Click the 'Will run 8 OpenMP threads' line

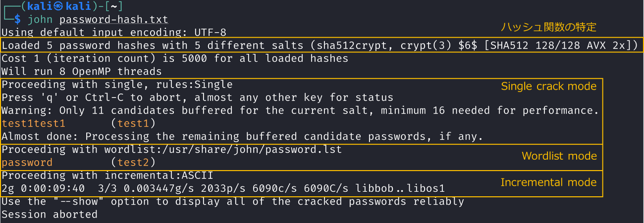[x=82, y=72]
